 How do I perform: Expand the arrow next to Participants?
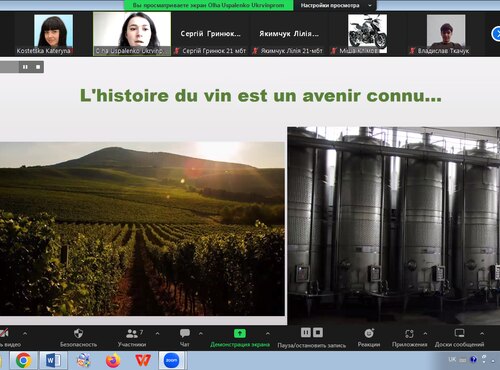tap(157, 333)
